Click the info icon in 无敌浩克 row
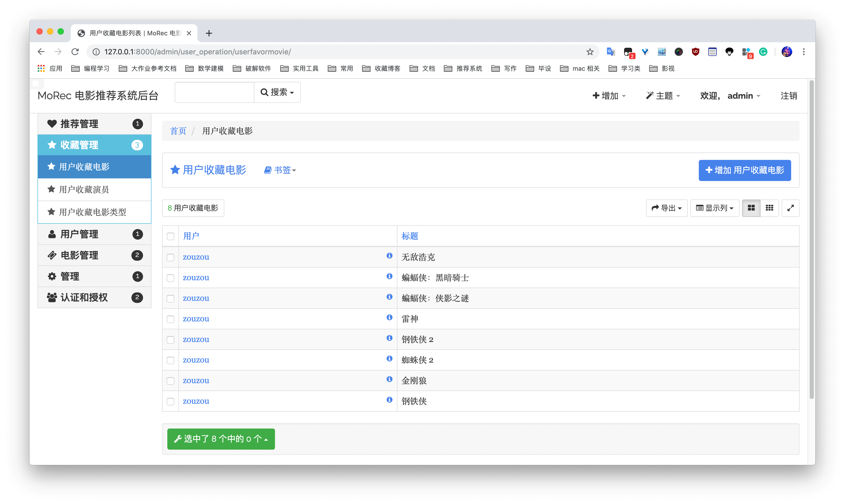845x504 pixels. pos(389,256)
